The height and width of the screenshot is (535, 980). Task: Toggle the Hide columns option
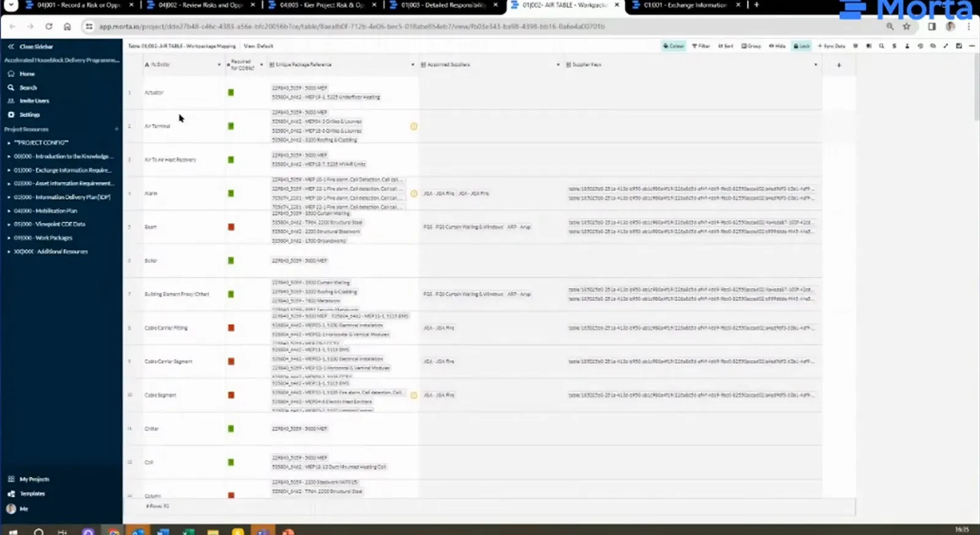coord(777,46)
